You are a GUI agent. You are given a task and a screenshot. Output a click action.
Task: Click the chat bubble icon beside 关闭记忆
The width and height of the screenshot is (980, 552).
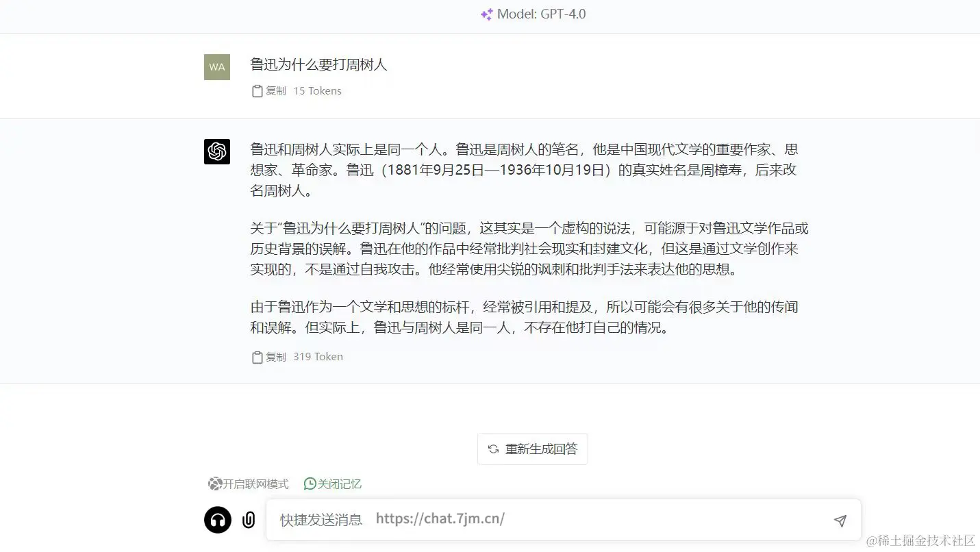tap(310, 484)
